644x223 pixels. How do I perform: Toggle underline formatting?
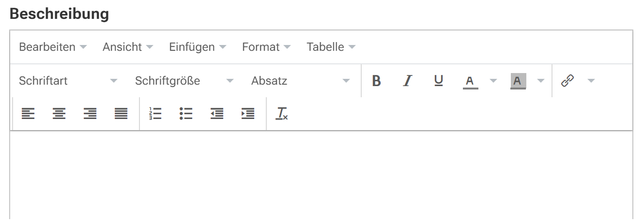(439, 81)
